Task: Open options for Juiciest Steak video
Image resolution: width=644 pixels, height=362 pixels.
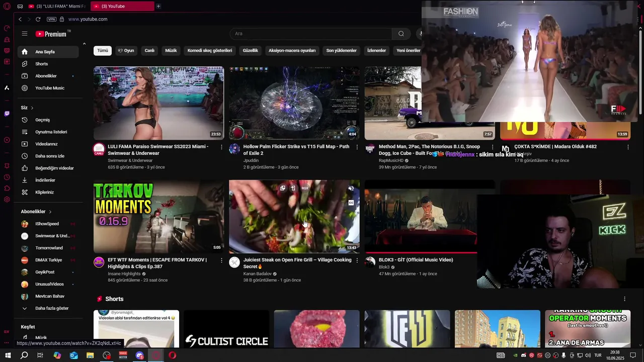Action: pos(357,260)
